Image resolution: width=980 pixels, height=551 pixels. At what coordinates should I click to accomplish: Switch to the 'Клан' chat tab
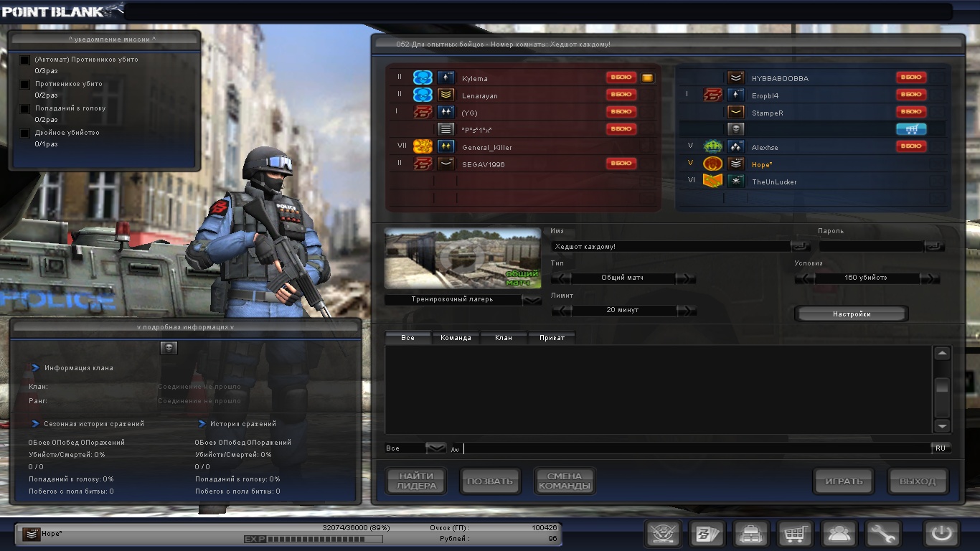pyautogui.click(x=504, y=338)
